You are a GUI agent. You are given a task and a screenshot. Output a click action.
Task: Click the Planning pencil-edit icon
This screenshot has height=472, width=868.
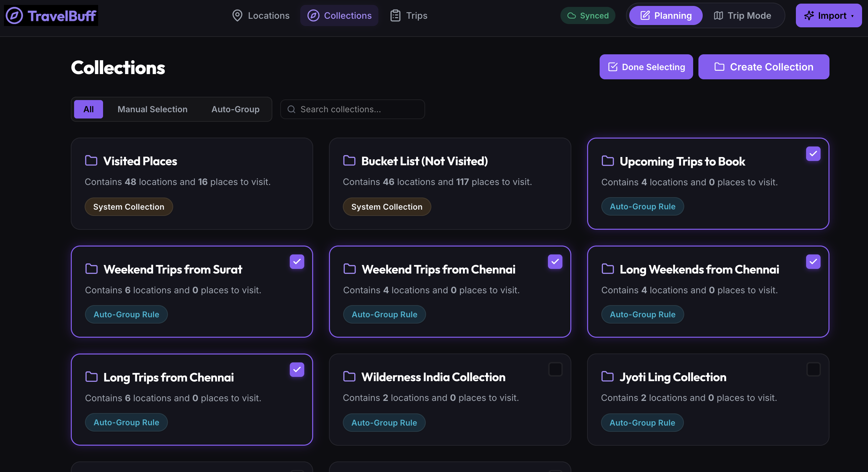tap(645, 15)
